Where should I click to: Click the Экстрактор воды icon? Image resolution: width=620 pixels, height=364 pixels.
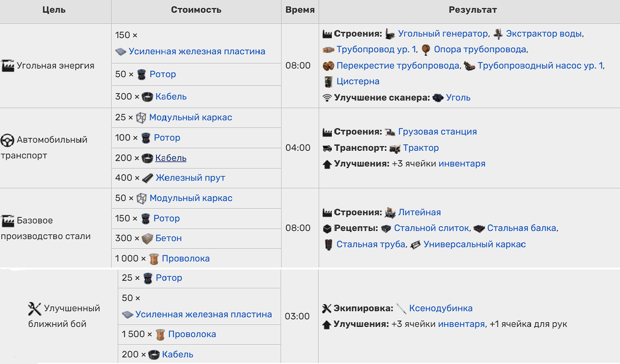(x=498, y=34)
